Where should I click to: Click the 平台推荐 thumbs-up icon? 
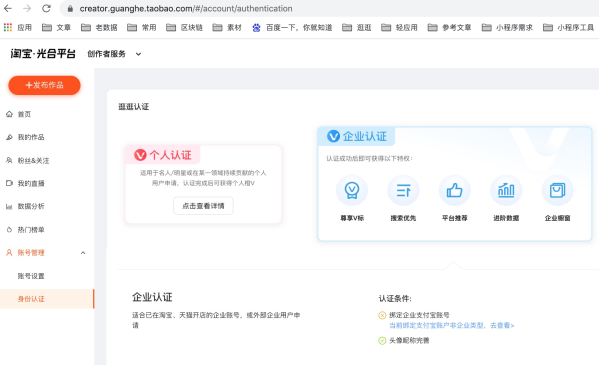coord(455,190)
